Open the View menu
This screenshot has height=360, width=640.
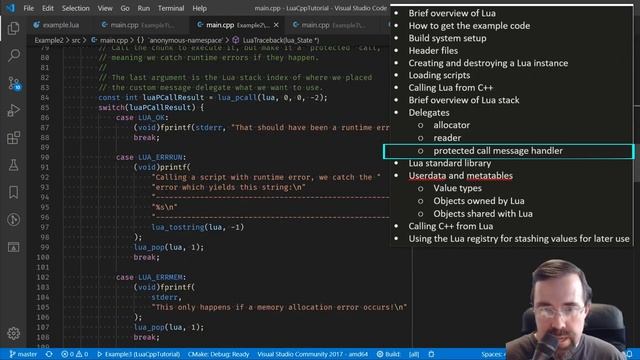tap(105, 8)
